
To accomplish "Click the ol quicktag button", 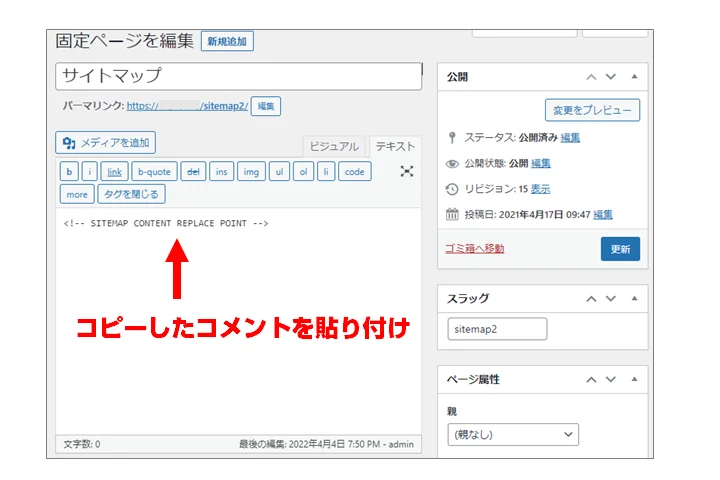I will coord(304,172).
